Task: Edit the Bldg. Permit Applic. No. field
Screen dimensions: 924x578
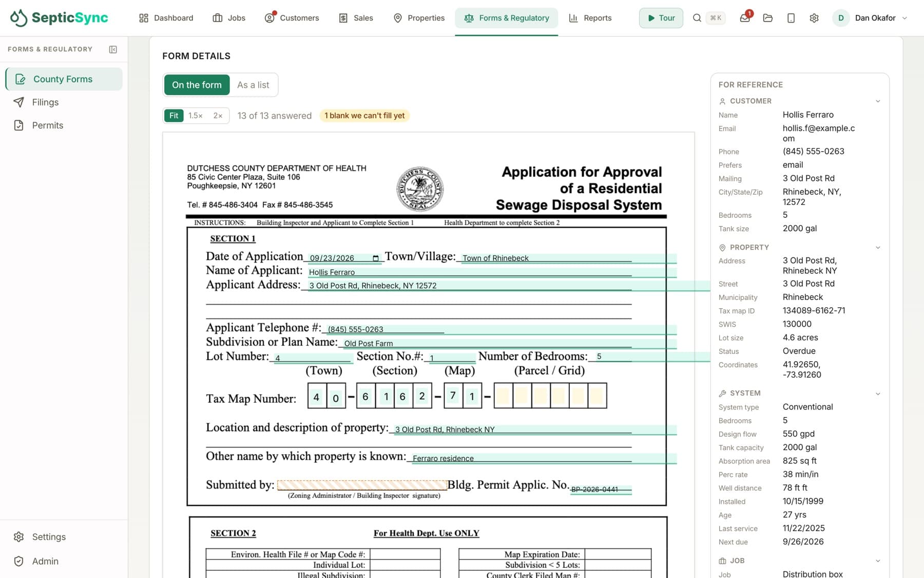Action: (601, 489)
